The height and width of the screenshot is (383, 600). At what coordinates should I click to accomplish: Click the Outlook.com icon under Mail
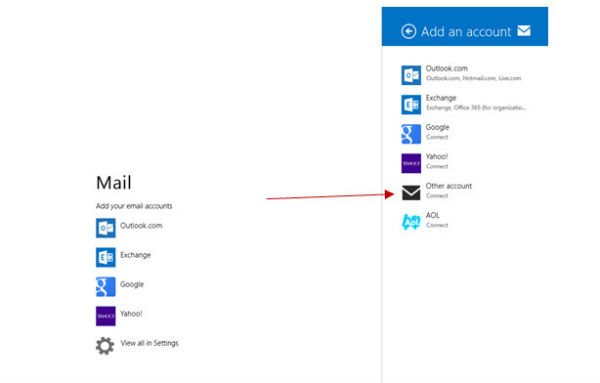click(106, 228)
